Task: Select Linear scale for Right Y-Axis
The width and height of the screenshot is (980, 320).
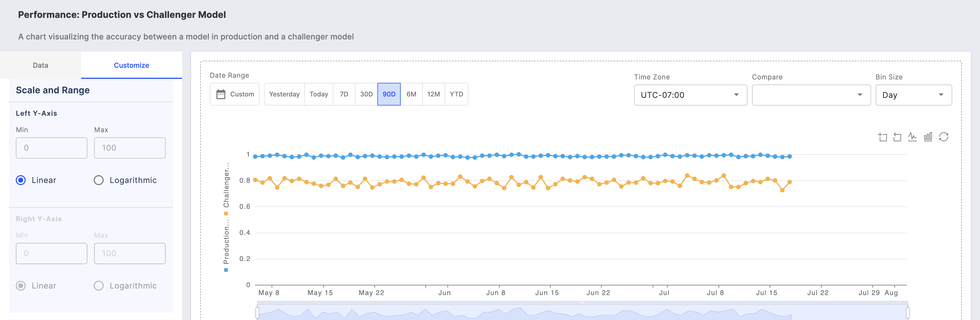Action: 21,286
